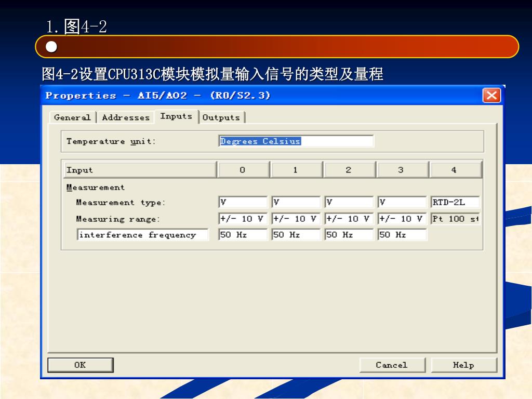Open the 50 Hz frequency field for input 2

[349, 235]
